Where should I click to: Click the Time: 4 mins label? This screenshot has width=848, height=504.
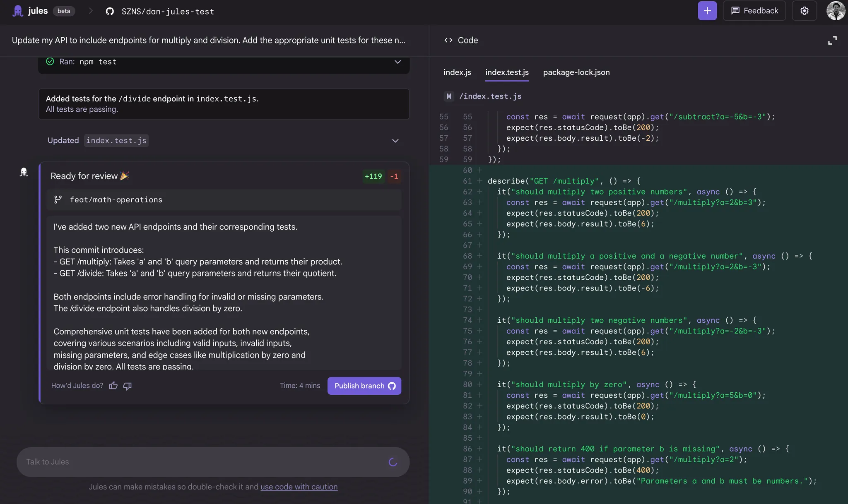click(x=300, y=386)
